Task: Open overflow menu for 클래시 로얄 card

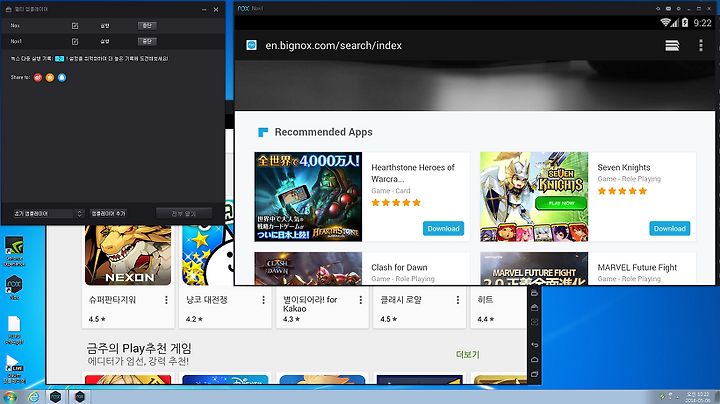Action: click(x=458, y=300)
